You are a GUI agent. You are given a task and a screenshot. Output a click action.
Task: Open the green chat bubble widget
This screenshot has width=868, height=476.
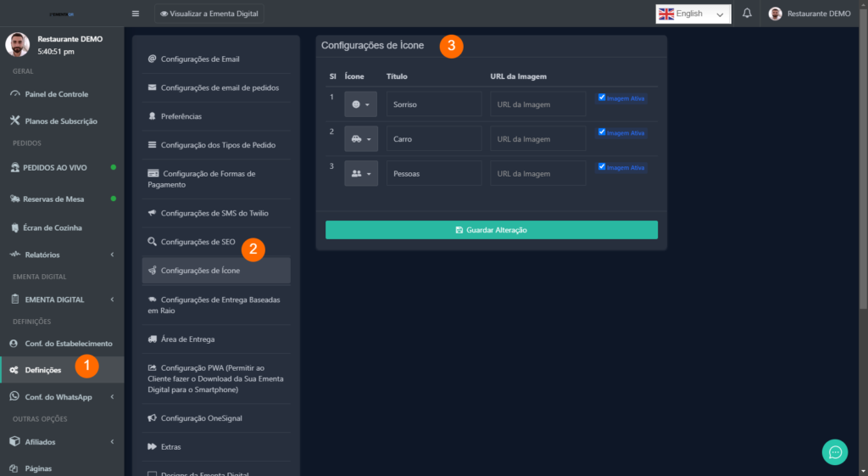coord(835,451)
